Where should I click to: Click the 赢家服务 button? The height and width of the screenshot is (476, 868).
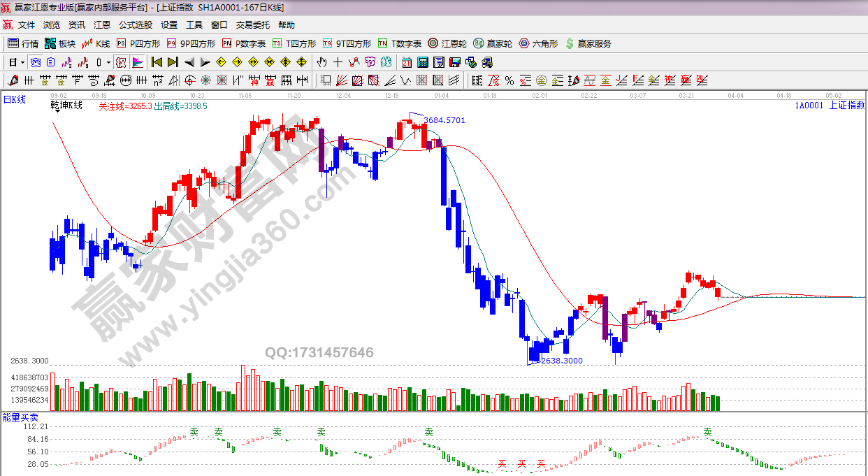pos(588,43)
